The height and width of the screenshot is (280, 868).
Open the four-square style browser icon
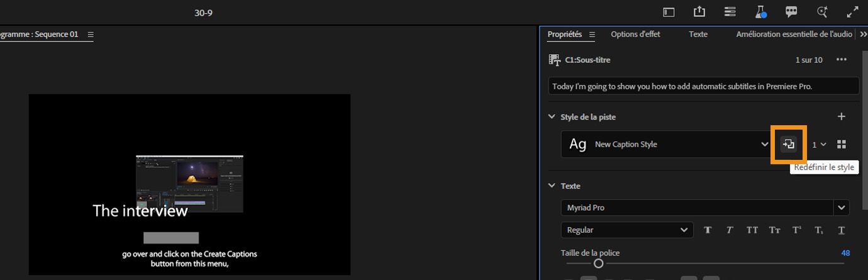click(842, 145)
